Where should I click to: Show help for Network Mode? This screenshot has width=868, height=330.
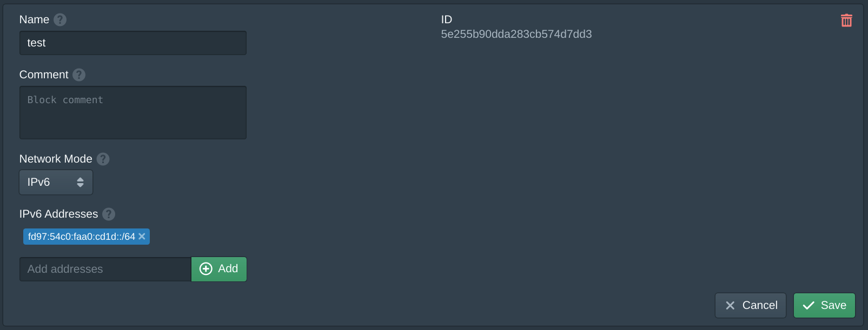tap(103, 159)
